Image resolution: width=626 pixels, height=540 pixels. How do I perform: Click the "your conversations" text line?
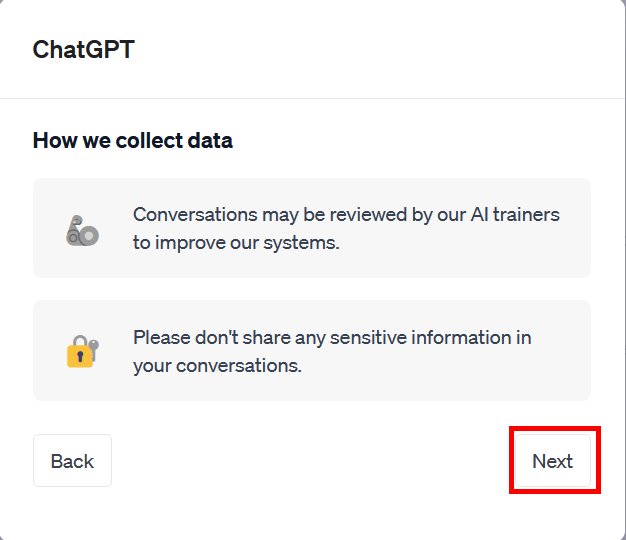point(217,365)
